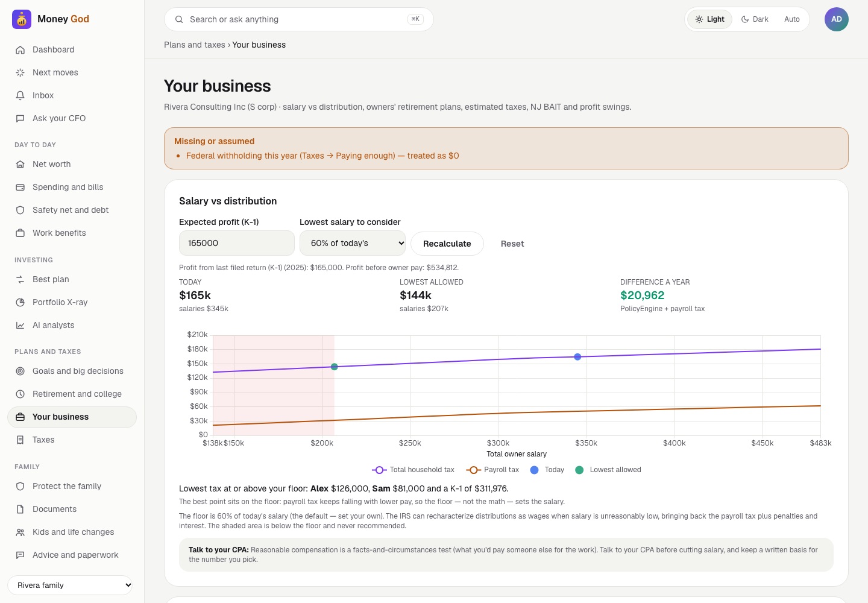Click the Kids and life changes people icon
This screenshot has width=868, height=603.
pos(20,532)
